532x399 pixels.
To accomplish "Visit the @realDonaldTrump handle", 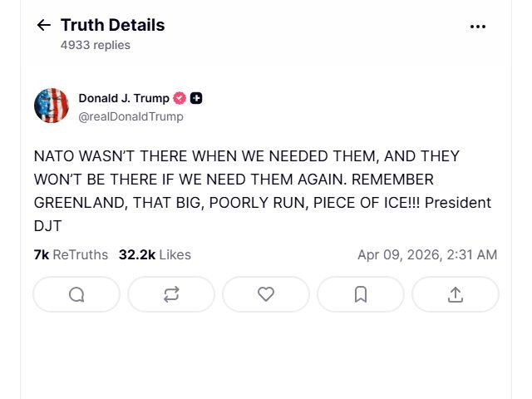I will (x=131, y=116).
